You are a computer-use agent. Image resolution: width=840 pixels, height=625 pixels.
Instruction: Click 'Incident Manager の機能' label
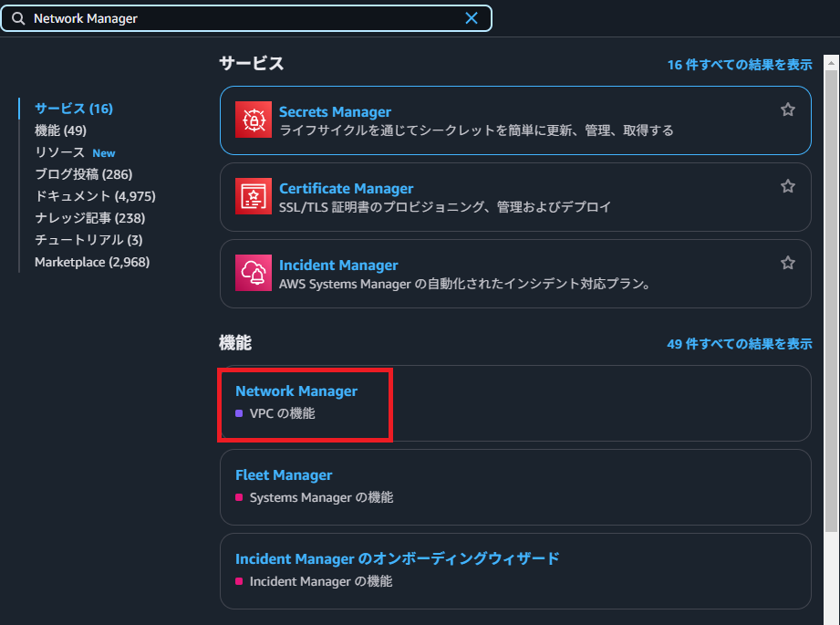[321, 581]
